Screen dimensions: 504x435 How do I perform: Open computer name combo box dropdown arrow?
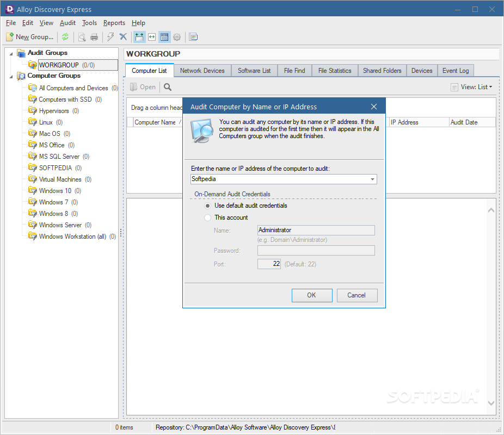pos(372,179)
